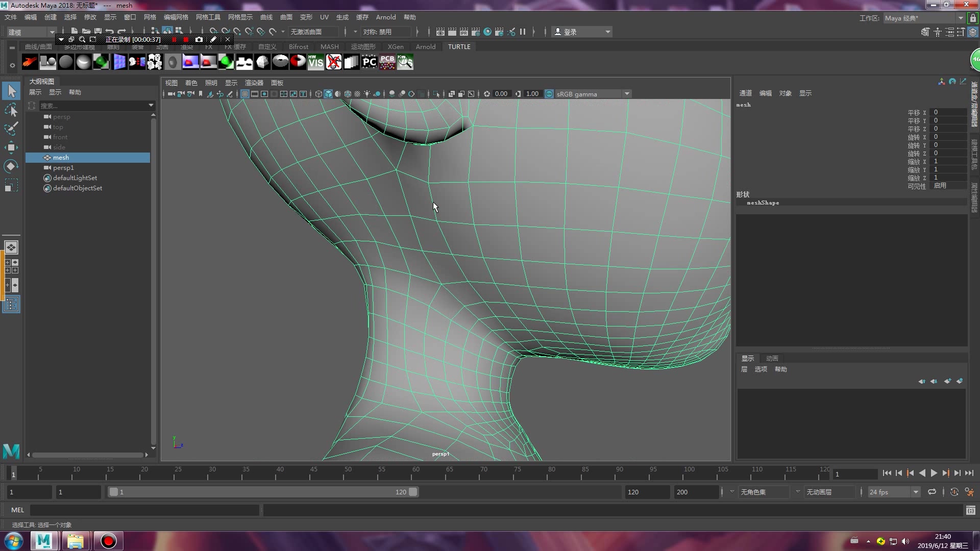Screen dimensions: 980x551
Task: Click the play forward button
Action: [x=934, y=473]
